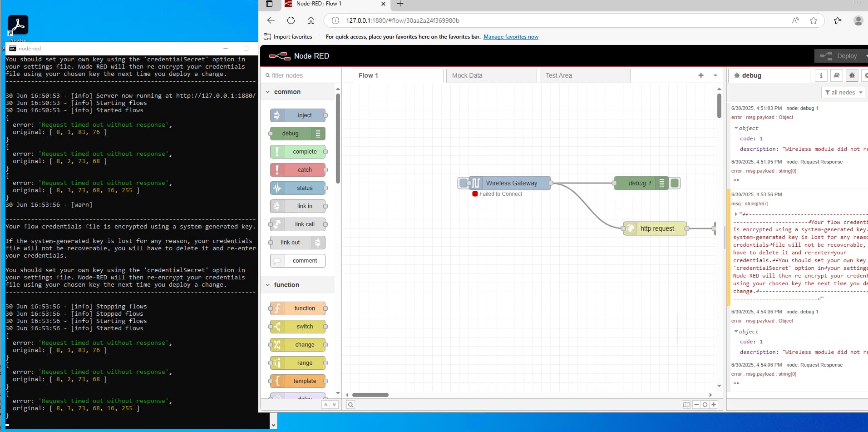The height and width of the screenshot is (432, 868).
Task: Click the workspace vertical scrollbar thumb
Action: (x=719, y=105)
